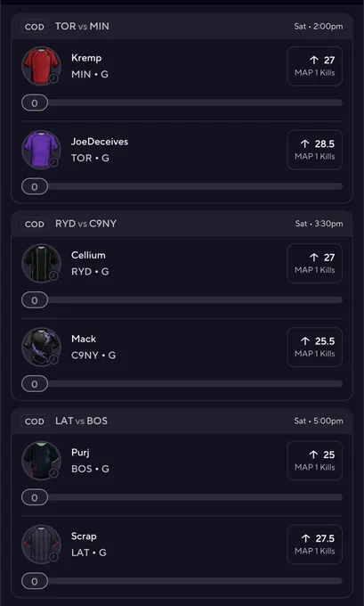Viewport: 364px width, 606px height.
Task: Click Kremp's progress bar zero marker
Action: 35,103
